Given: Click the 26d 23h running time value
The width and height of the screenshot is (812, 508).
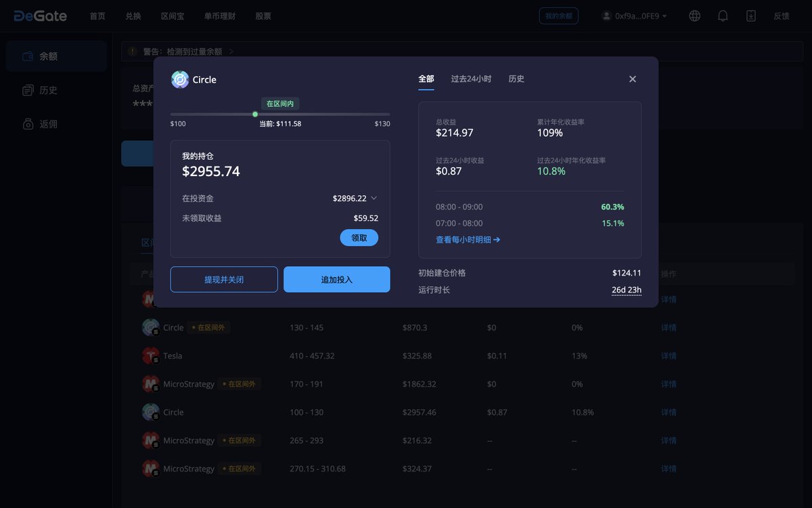Looking at the screenshot, I should click(x=627, y=290).
